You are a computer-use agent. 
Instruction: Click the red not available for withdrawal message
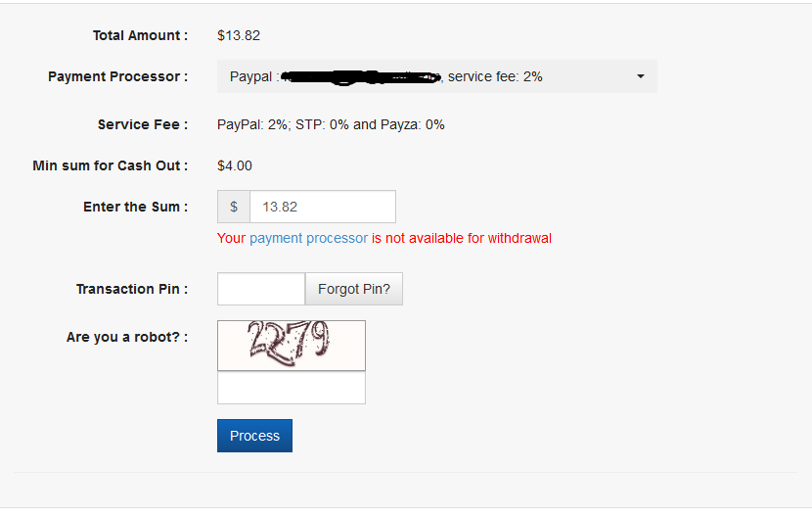(462, 238)
